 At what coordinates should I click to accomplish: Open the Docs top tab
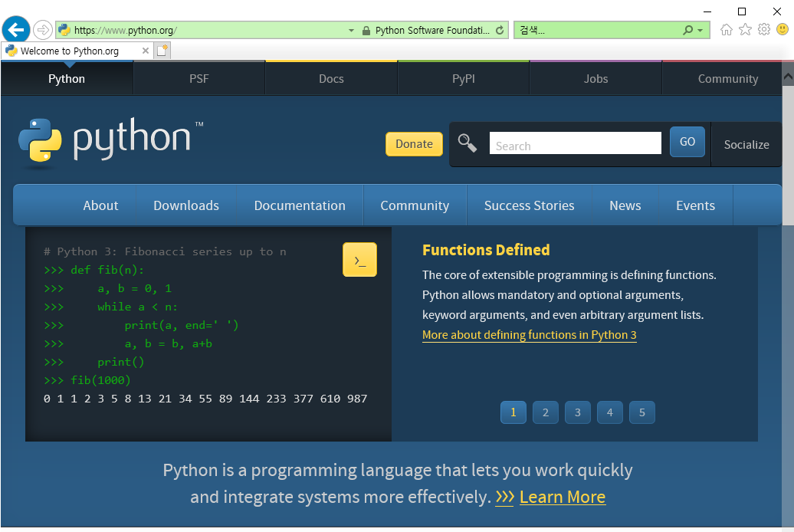click(x=331, y=78)
